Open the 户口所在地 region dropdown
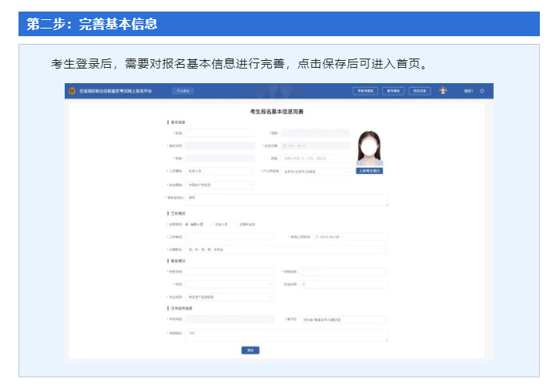The width and height of the screenshot is (556, 392). click(317, 172)
